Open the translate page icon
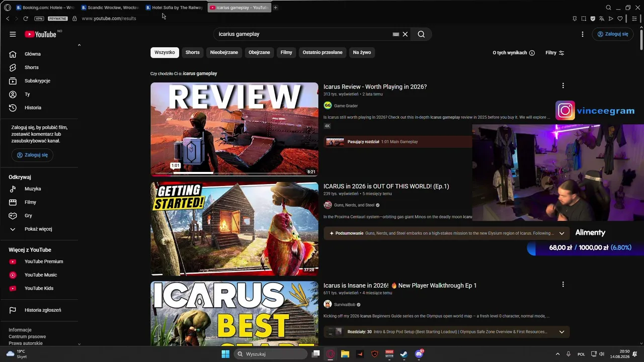The image size is (644, 362). coord(602,19)
